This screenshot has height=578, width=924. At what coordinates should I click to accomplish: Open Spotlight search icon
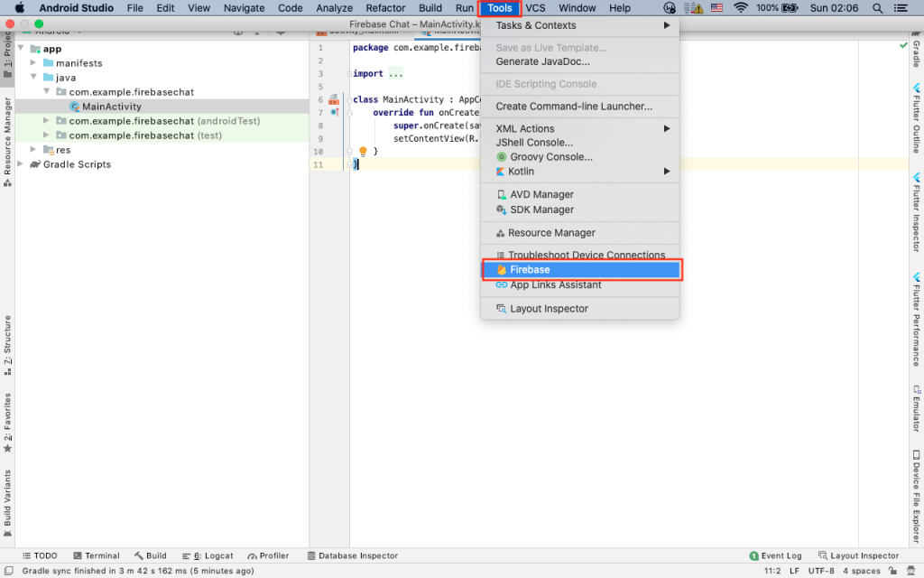pos(877,7)
